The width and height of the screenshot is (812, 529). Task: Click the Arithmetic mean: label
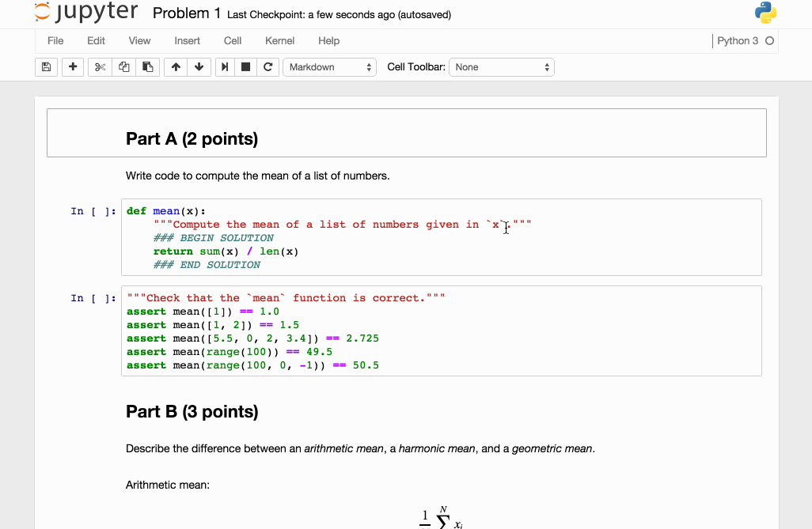167,485
